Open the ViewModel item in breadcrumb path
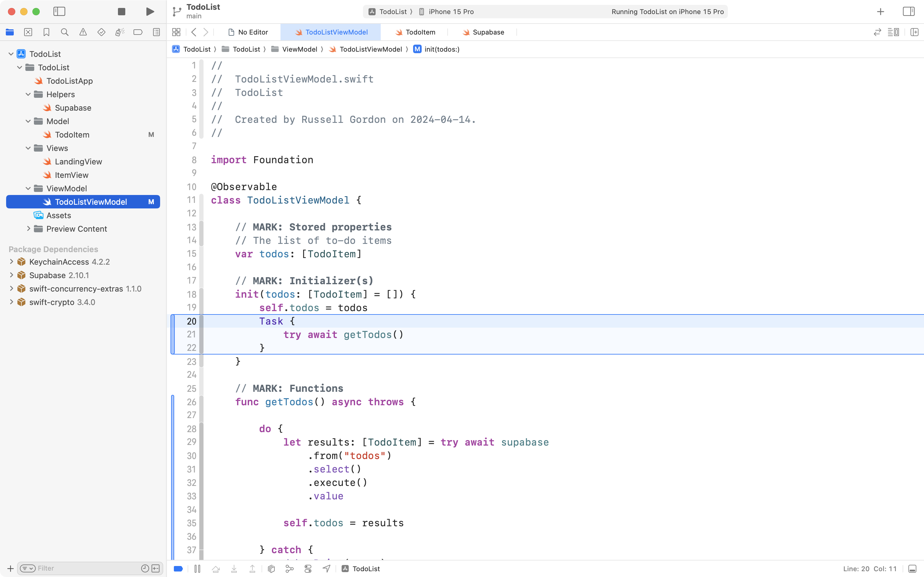The width and height of the screenshot is (924, 577). (x=300, y=49)
